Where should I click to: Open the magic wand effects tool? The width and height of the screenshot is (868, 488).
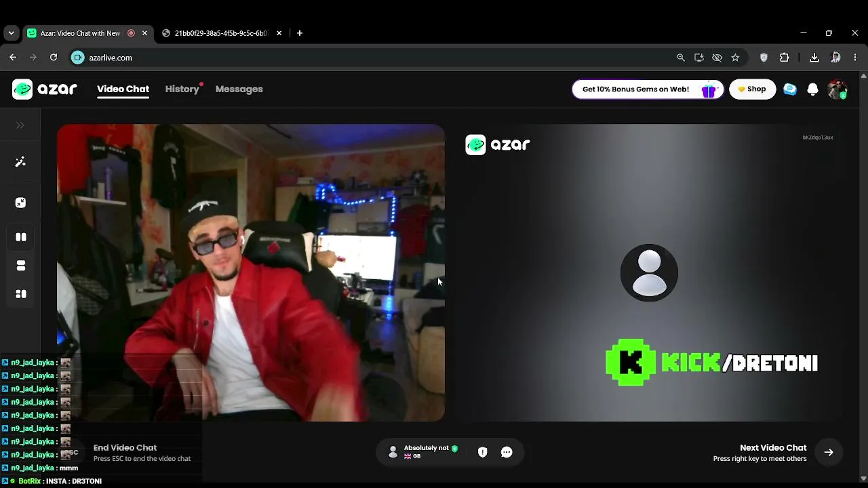[20, 162]
